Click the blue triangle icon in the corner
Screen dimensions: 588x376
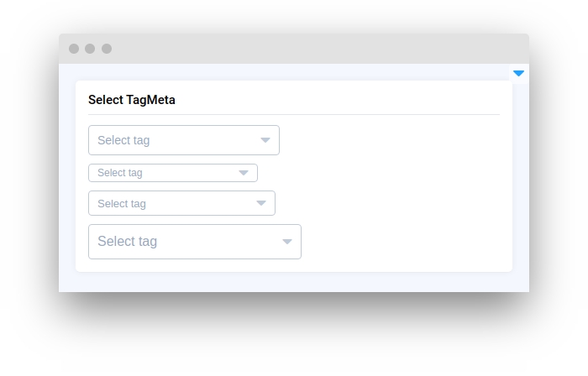518,74
